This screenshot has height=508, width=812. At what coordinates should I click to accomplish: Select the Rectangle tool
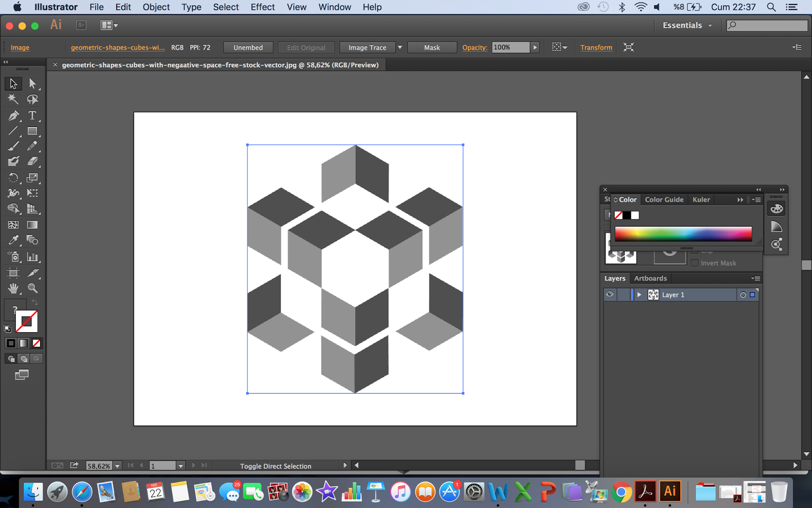(x=32, y=131)
